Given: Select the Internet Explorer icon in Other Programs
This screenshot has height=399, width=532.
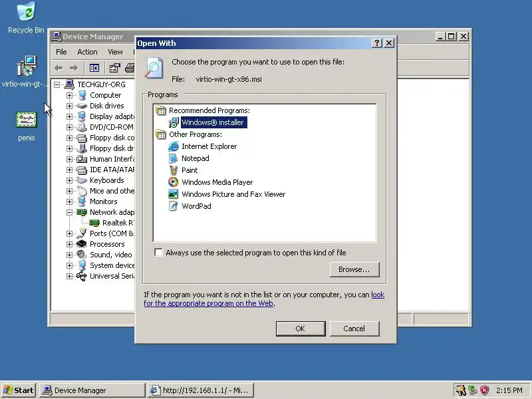Looking at the screenshot, I should [174, 146].
